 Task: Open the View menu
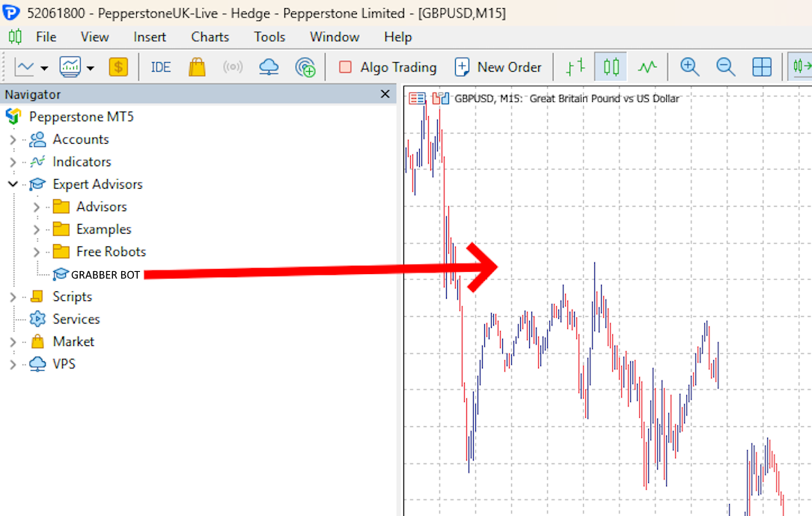point(95,37)
